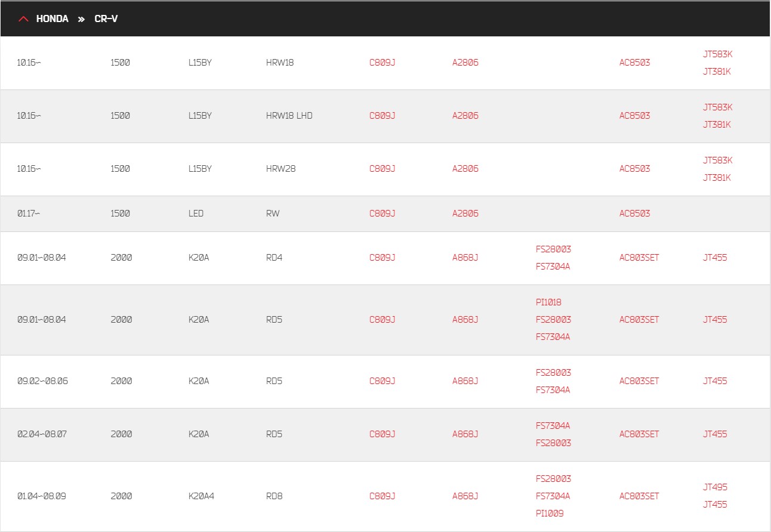Image resolution: width=771 pixels, height=532 pixels.
Task: Open FS7304A in the RD5 09.01~08.04 row
Action: click(x=553, y=337)
